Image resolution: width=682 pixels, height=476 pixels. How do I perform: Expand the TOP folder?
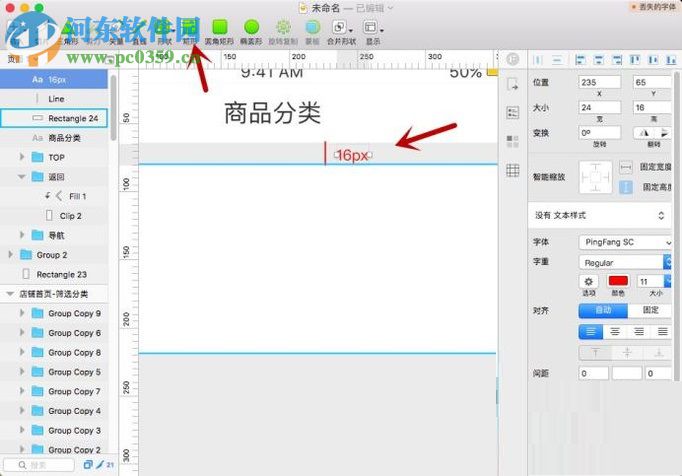(x=22, y=157)
